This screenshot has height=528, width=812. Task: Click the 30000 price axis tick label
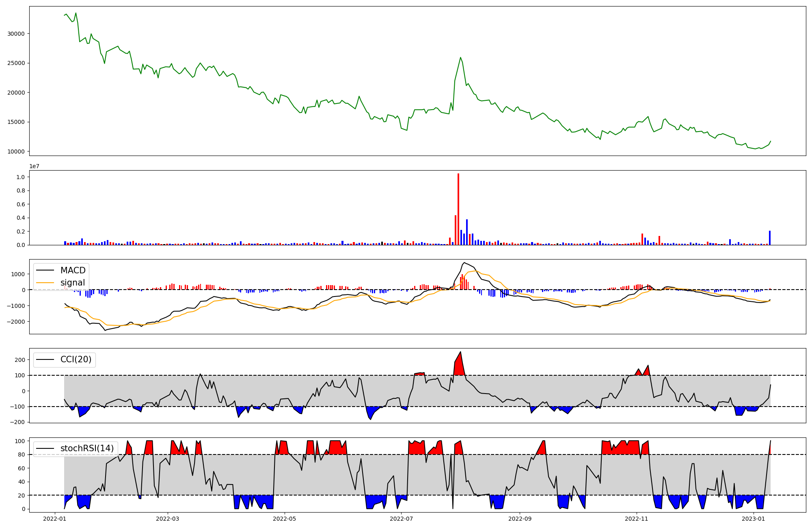click(x=16, y=34)
